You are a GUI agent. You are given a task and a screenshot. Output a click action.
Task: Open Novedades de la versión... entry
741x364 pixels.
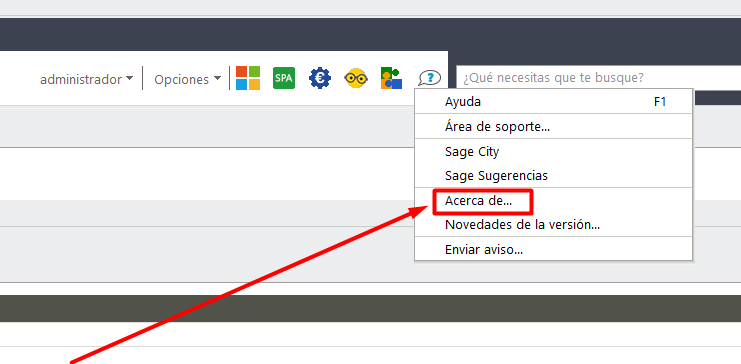click(553, 225)
